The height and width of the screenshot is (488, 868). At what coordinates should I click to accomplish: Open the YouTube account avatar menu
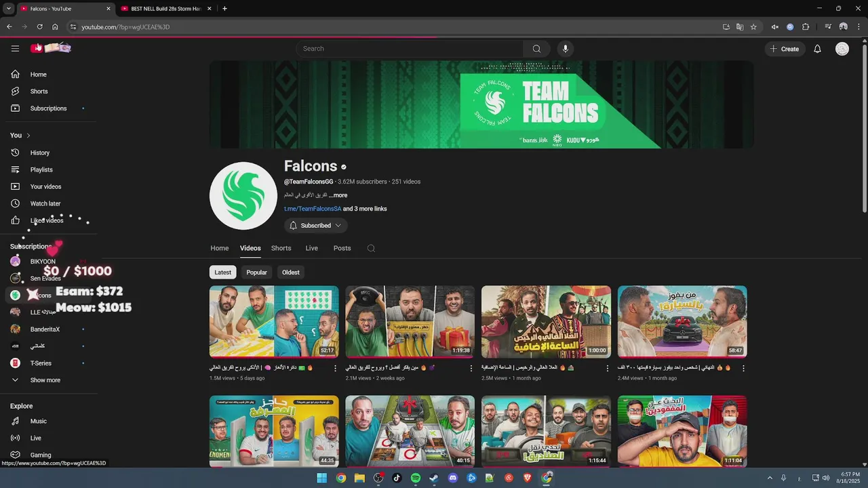tap(842, 49)
